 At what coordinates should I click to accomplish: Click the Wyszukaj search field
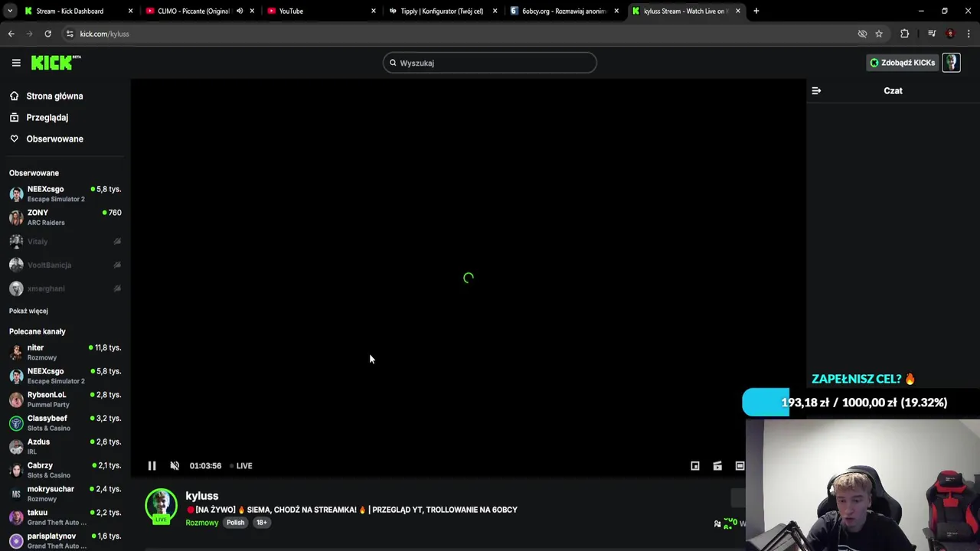(x=490, y=63)
